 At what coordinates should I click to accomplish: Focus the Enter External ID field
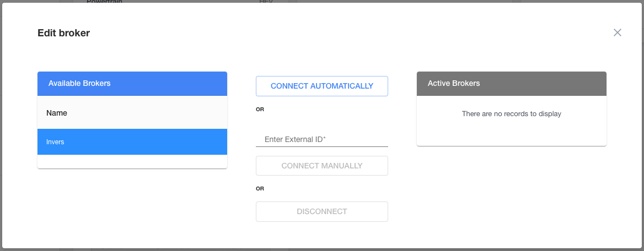[321, 139]
